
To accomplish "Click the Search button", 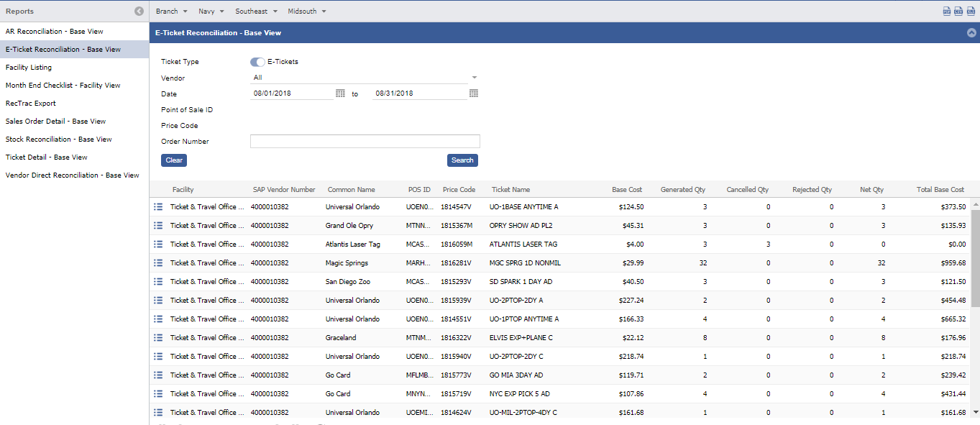I will click(x=462, y=160).
